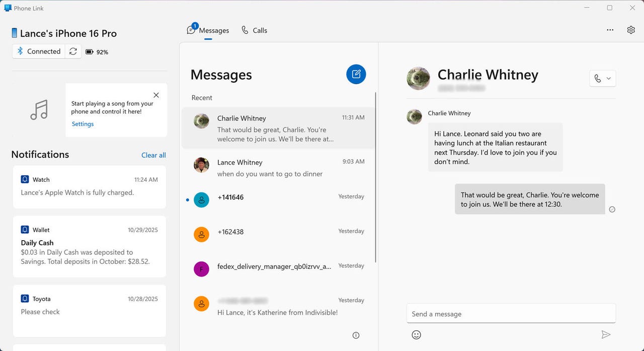Open Phone Link settings gear

(x=631, y=30)
